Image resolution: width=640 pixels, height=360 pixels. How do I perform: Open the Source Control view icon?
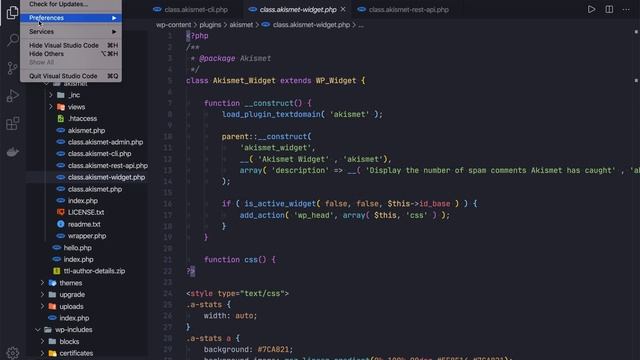click(13, 68)
